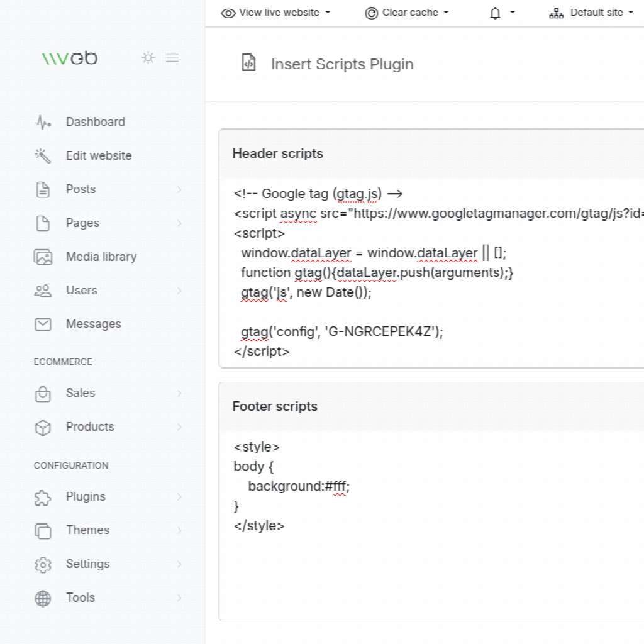
Task: Click the Tools globe icon
Action: [43, 598]
